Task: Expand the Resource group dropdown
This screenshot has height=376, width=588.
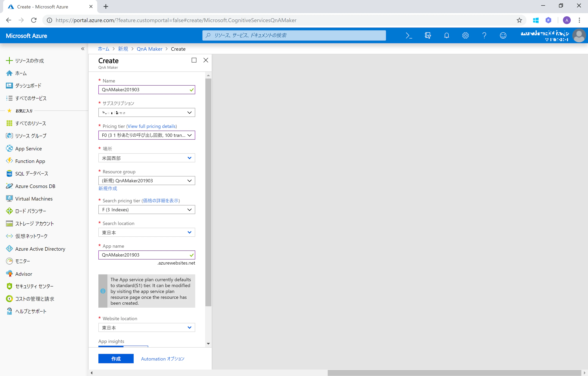Action: point(147,180)
